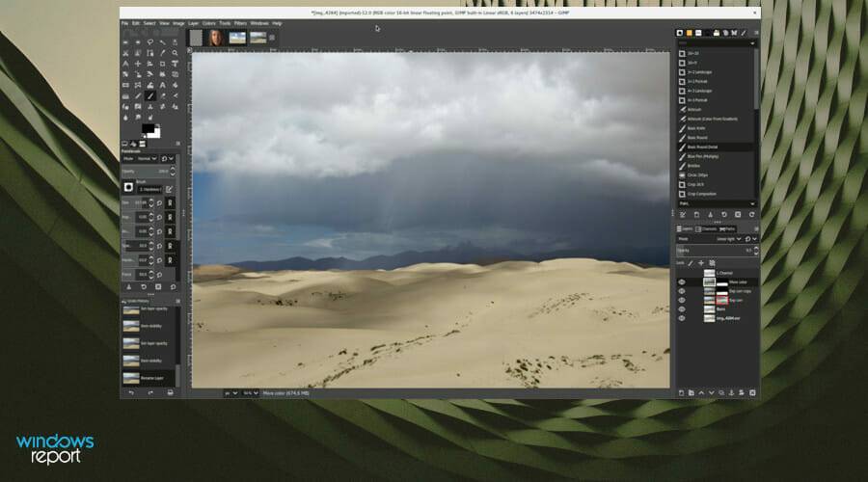Open the layers panel configuration menu
Screen dimensions: 868x482
[756, 228]
